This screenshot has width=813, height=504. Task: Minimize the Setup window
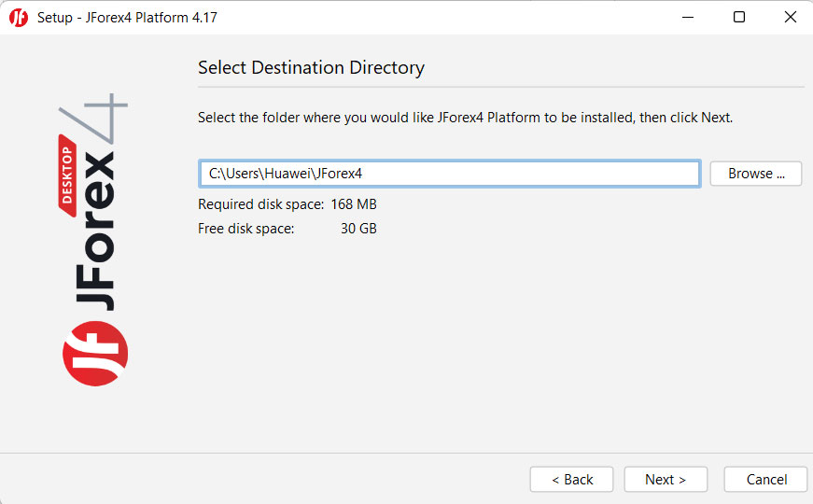(x=689, y=18)
